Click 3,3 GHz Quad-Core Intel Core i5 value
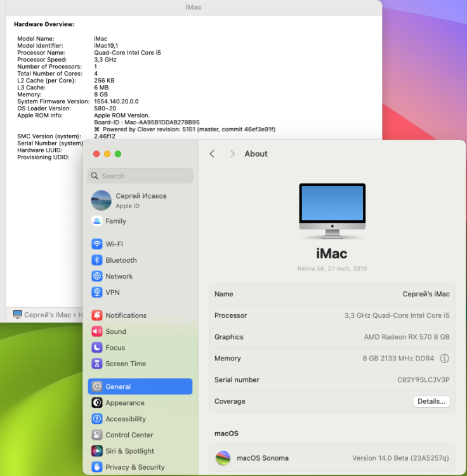The height and width of the screenshot is (476, 467). tap(397, 315)
